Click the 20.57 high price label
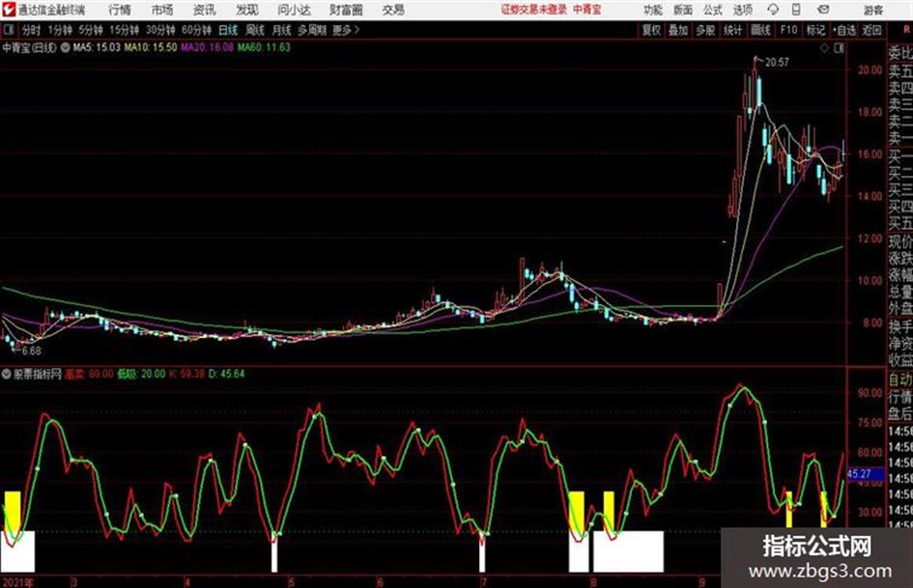The image size is (913, 588). [778, 63]
